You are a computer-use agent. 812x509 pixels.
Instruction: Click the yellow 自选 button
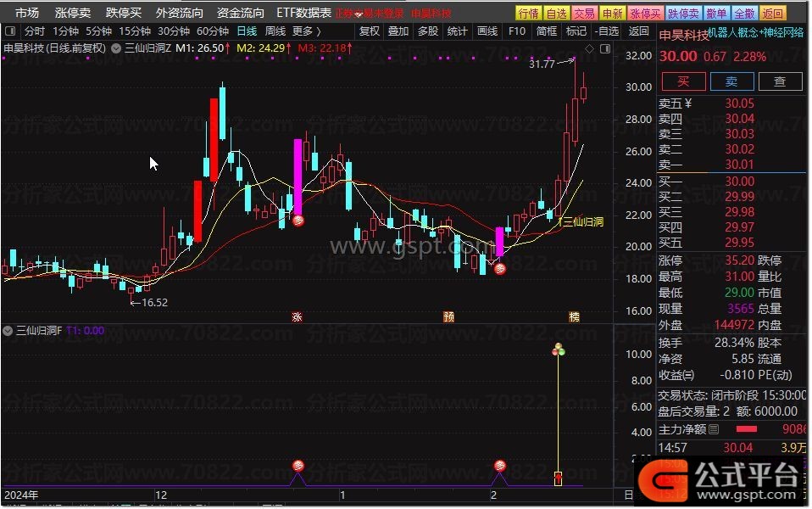coord(557,13)
